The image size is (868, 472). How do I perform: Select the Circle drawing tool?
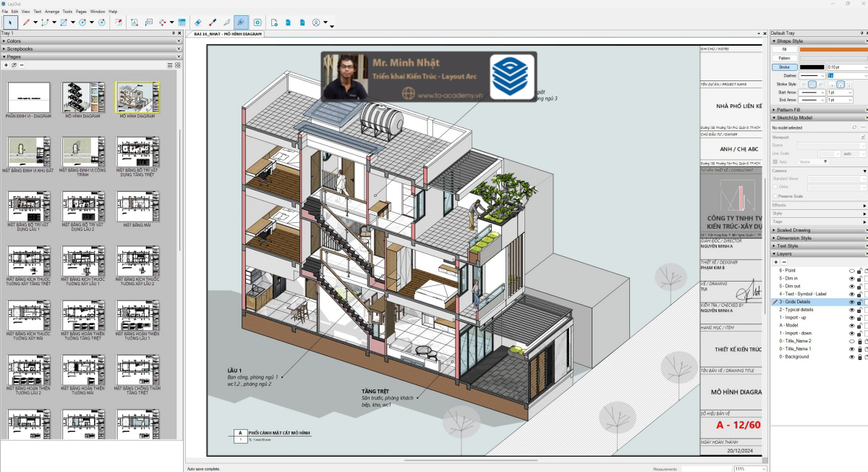point(82,22)
